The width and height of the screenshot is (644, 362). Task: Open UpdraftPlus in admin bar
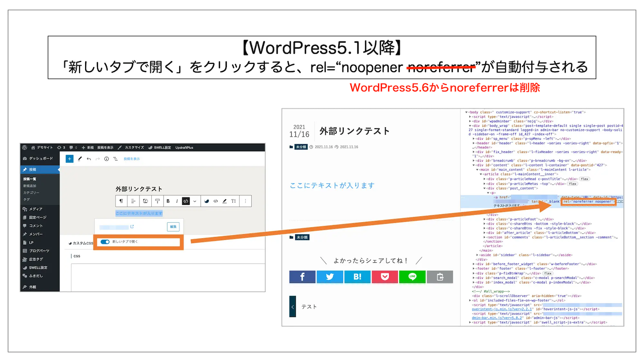pyautogui.click(x=184, y=147)
